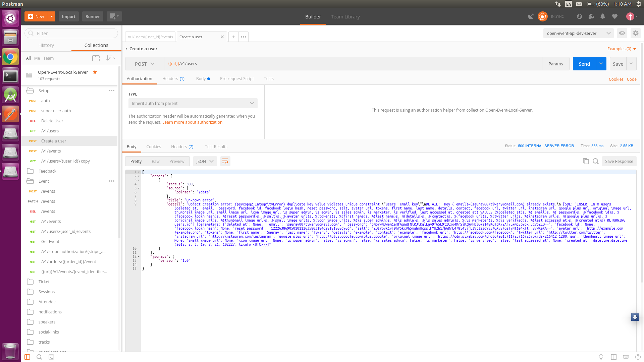Copy response body to clipboard icon
644x362 pixels.
(x=586, y=161)
